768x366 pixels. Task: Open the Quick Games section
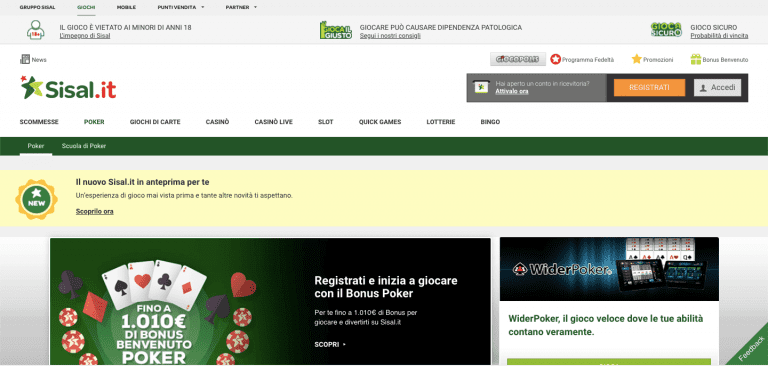point(380,122)
